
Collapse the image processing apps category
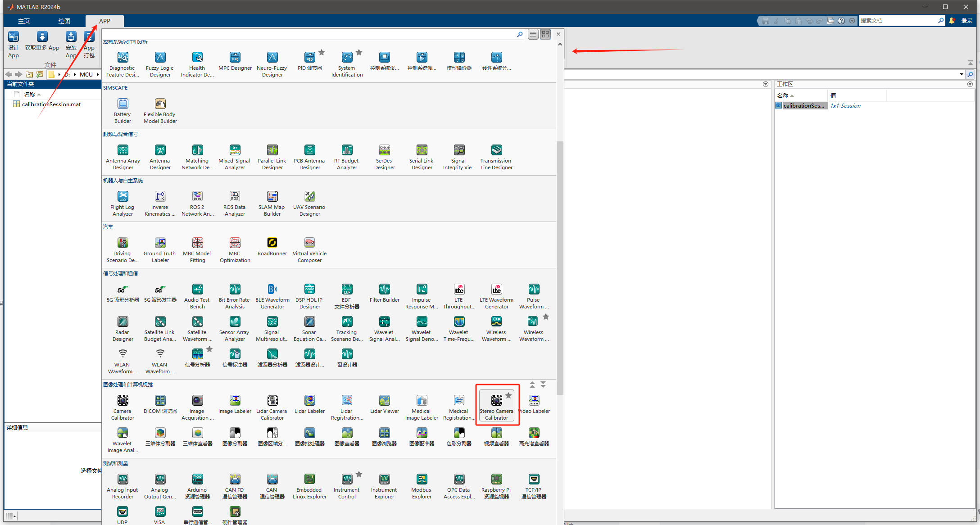(x=532, y=385)
